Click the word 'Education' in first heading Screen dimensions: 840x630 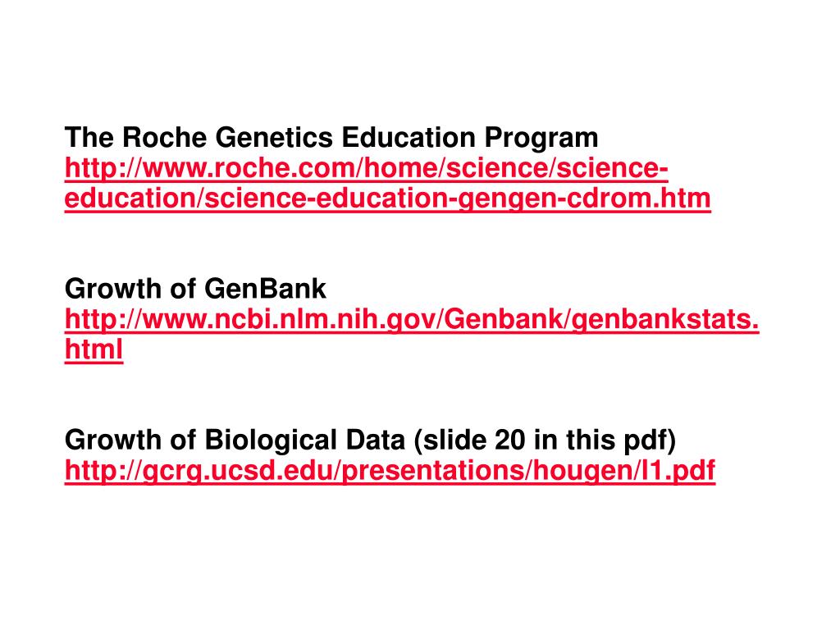pos(409,138)
